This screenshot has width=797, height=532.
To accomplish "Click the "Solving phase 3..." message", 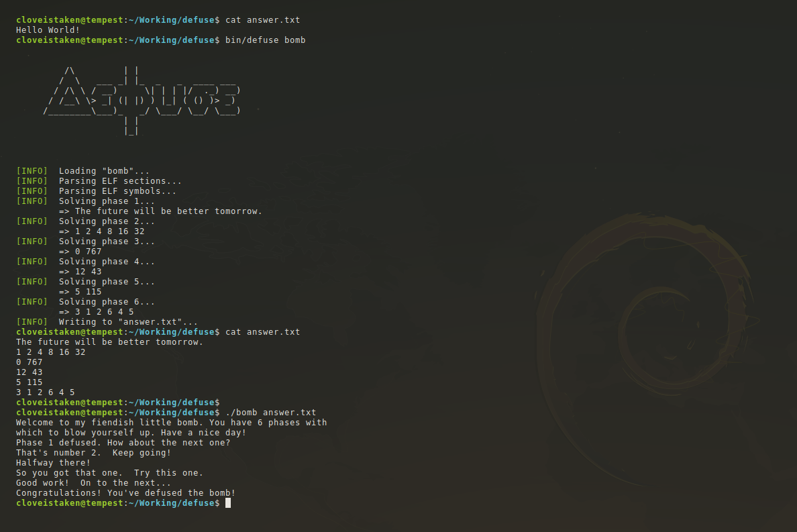I will pyautogui.click(x=107, y=242).
